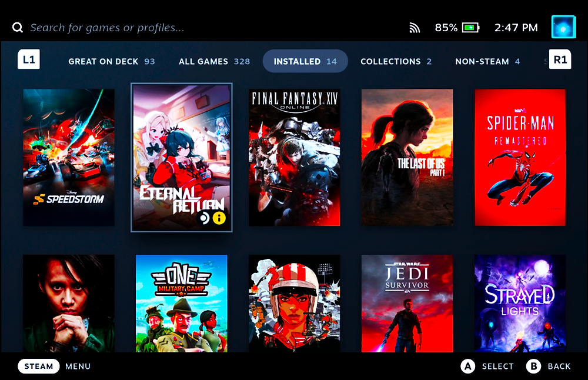Click the BACK label in the footer

559,366
